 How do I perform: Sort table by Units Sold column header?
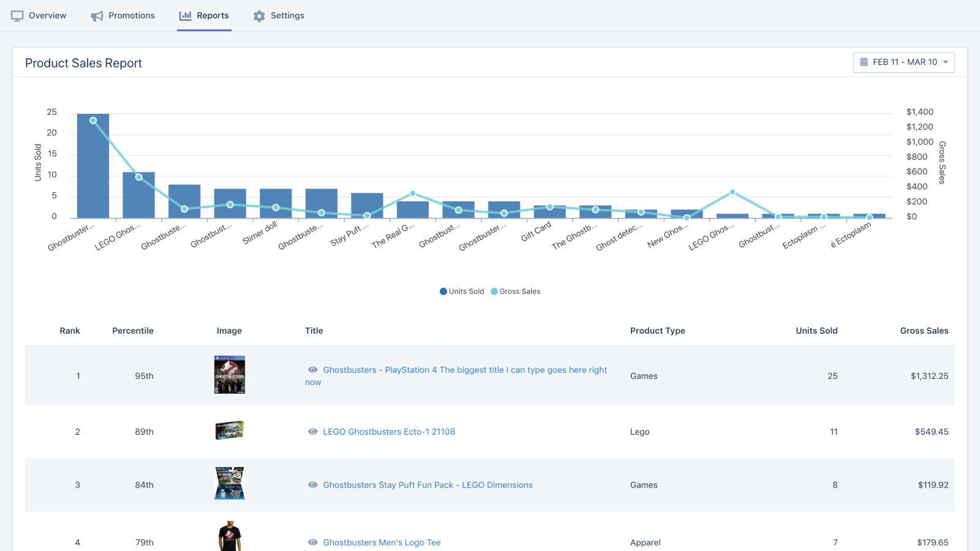point(816,331)
